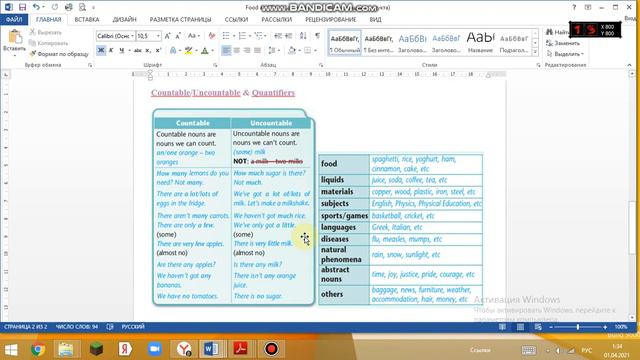
Task: Switch to the РАЗМЕТКА СТРАНИЦЫ tab
Action: pyautogui.click(x=180, y=19)
